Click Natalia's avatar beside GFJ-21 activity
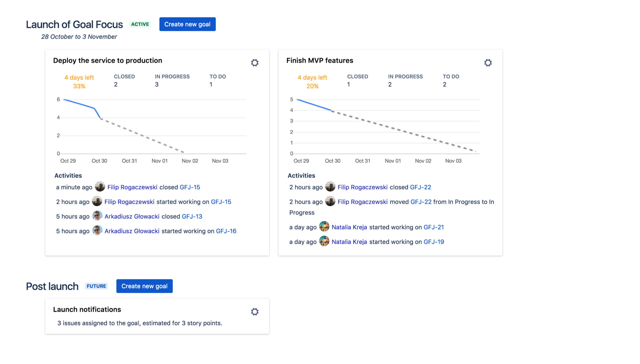This screenshot has width=640, height=364. (324, 227)
